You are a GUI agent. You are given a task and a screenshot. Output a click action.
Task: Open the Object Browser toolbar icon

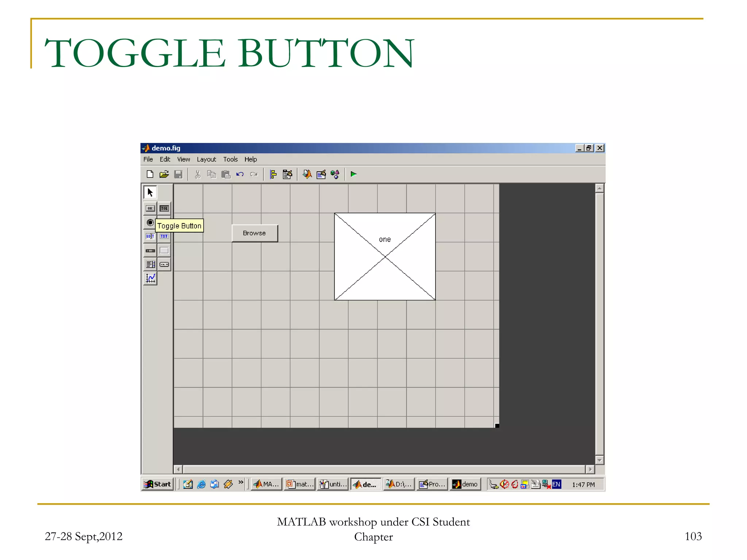coord(335,174)
